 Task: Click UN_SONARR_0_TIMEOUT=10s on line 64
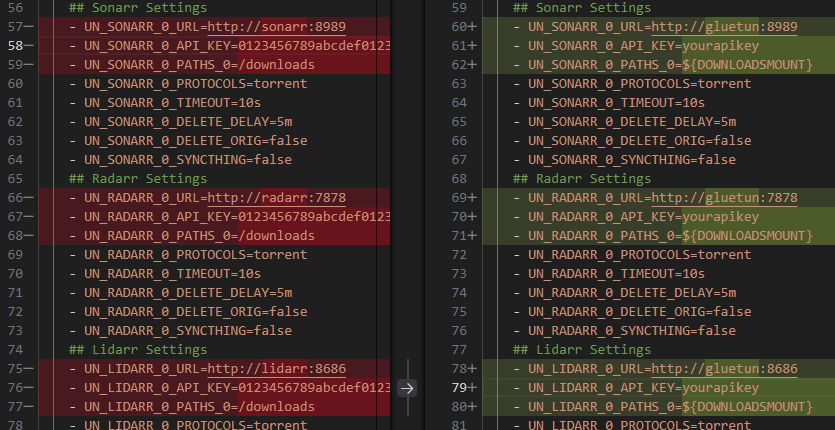[616, 103]
